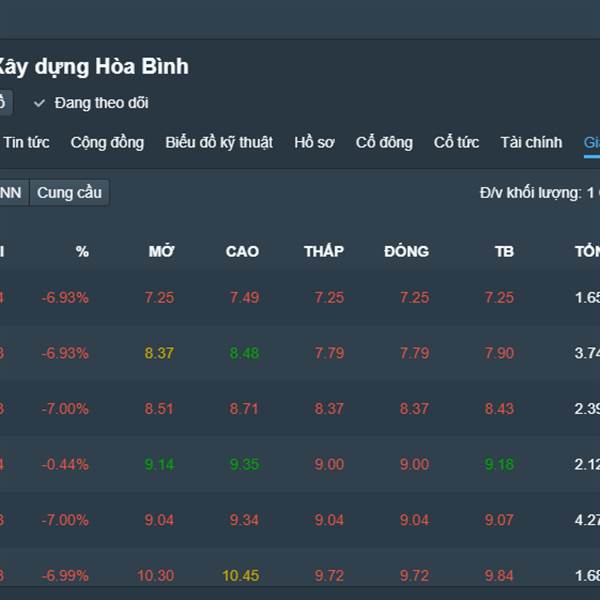600x600 pixels.
Task: Open the Tin tức tab
Action: pos(26,142)
